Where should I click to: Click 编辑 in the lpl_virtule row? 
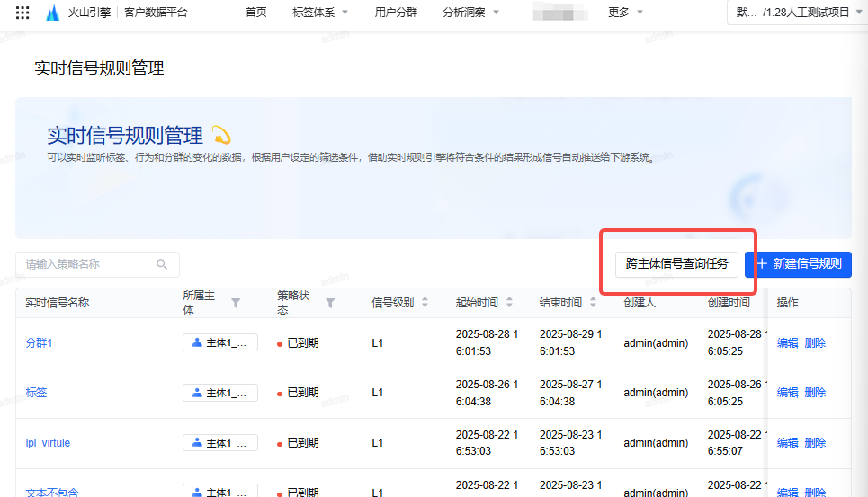point(787,443)
